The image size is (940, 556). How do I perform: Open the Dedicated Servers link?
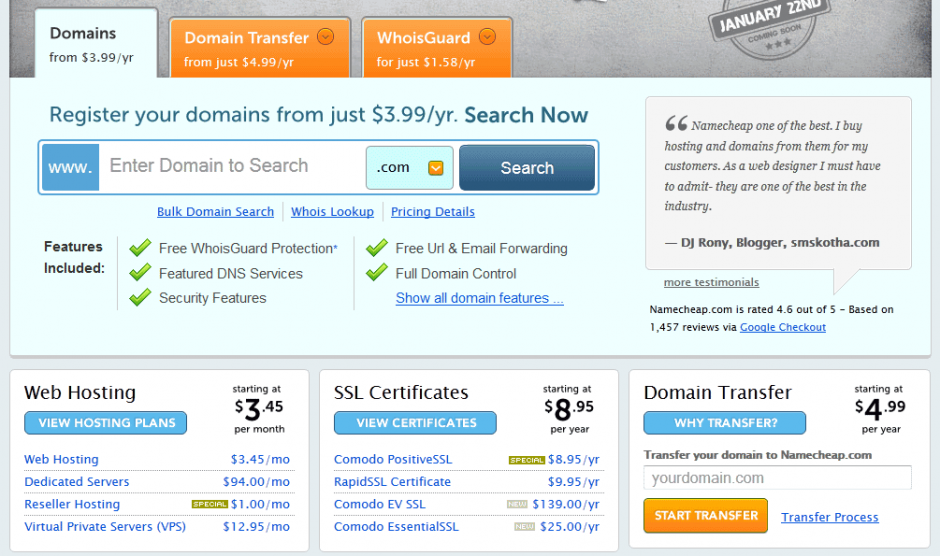pyautogui.click(x=77, y=482)
